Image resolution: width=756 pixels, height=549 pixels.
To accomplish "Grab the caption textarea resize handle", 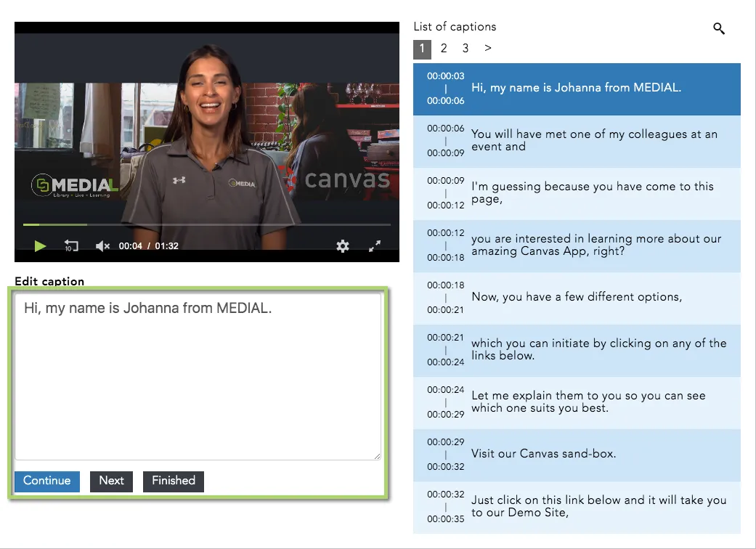I will [x=377, y=456].
